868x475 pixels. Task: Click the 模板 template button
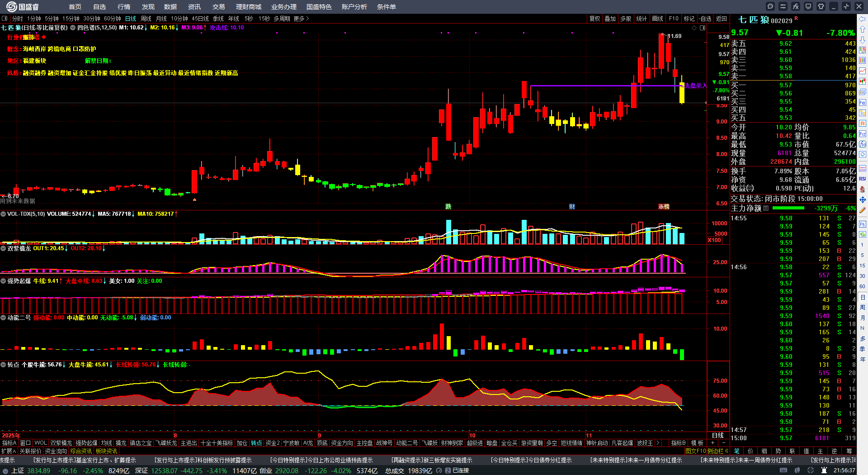(698, 443)
